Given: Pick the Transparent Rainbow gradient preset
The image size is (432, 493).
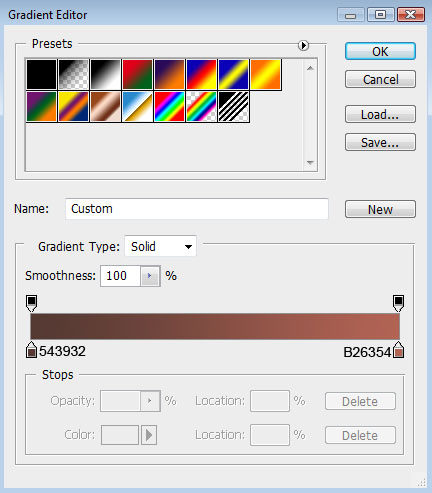Looking at the screenshot, I should point(201,107).
